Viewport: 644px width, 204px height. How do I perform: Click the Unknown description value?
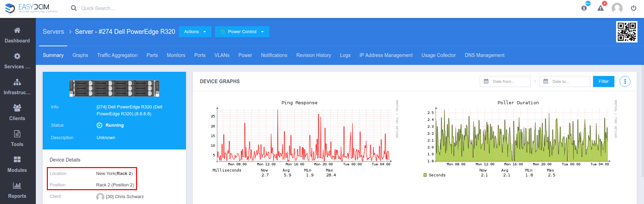[106, 138]
